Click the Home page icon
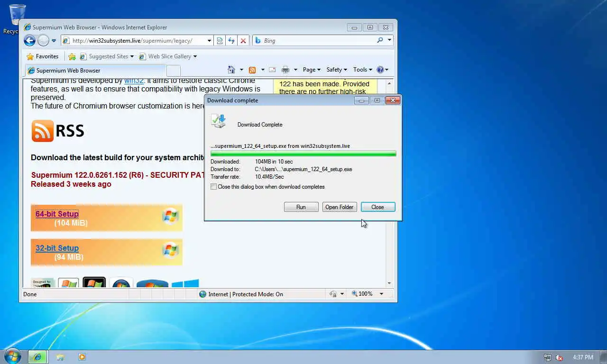Screen dimensions: 607x364 click(x=231, y=70)
